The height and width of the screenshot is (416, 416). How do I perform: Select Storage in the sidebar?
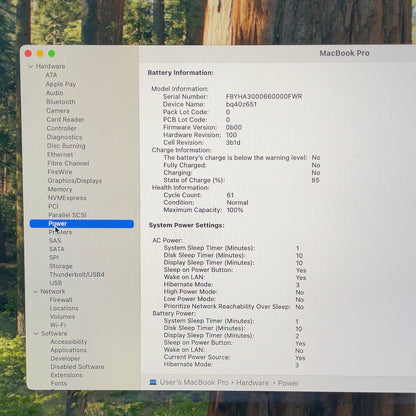(61, 266)
